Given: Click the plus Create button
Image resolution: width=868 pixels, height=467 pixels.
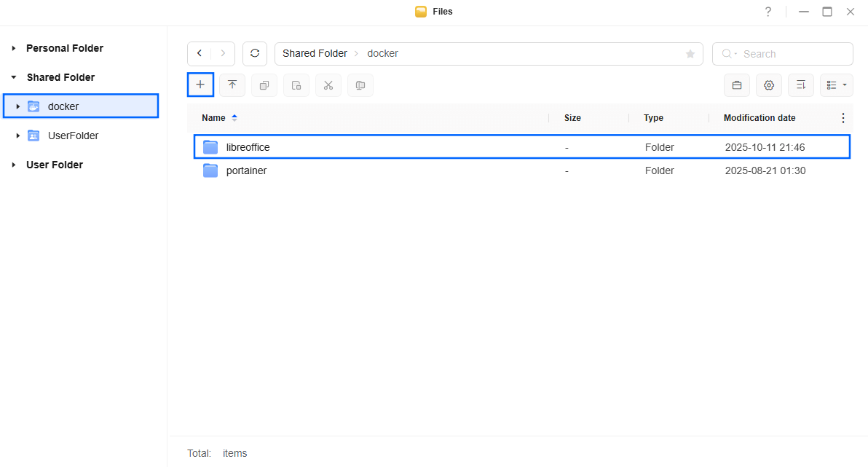Looking at the screenshot, I should (x=200, y=85).
